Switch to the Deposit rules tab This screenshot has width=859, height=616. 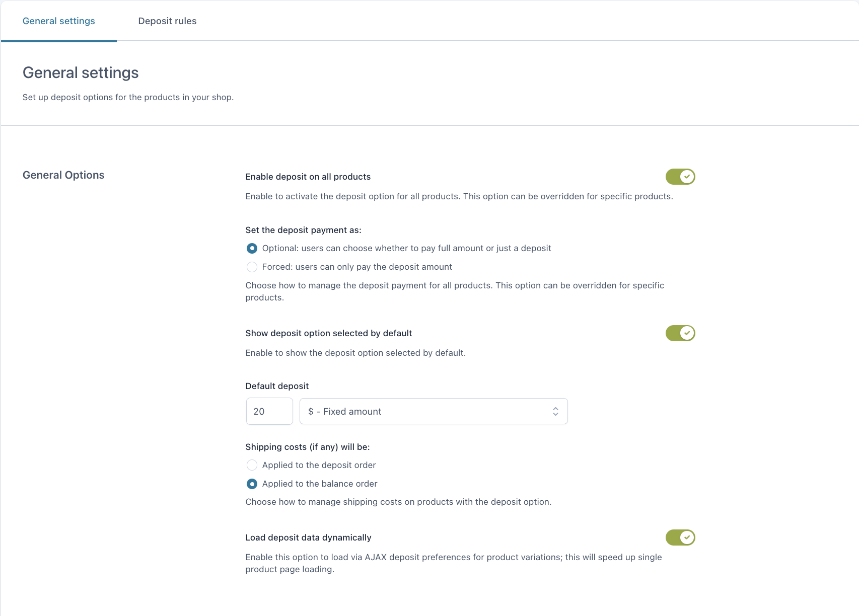tap(167, 21)
